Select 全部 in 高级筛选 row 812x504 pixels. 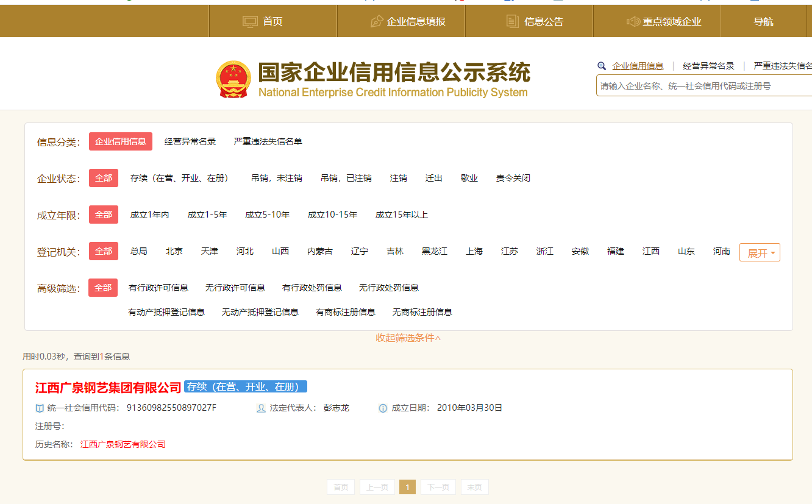102,288
